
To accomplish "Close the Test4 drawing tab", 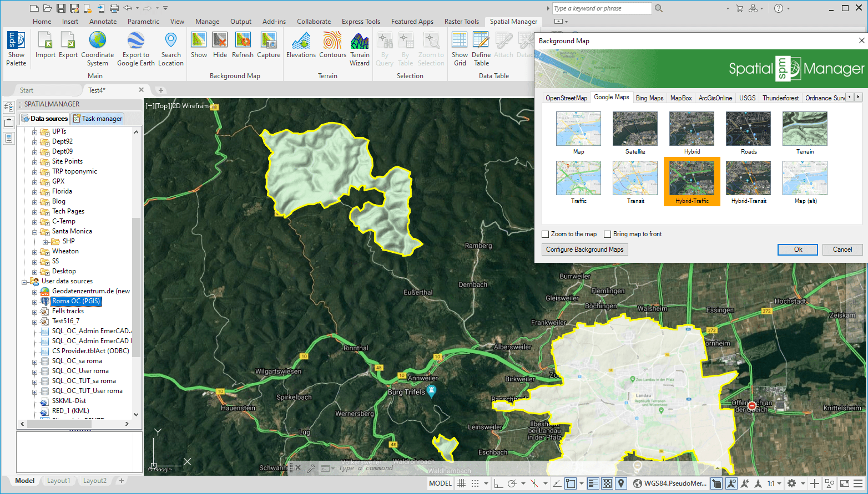I will pyautogui.click(x=141, y=90).
